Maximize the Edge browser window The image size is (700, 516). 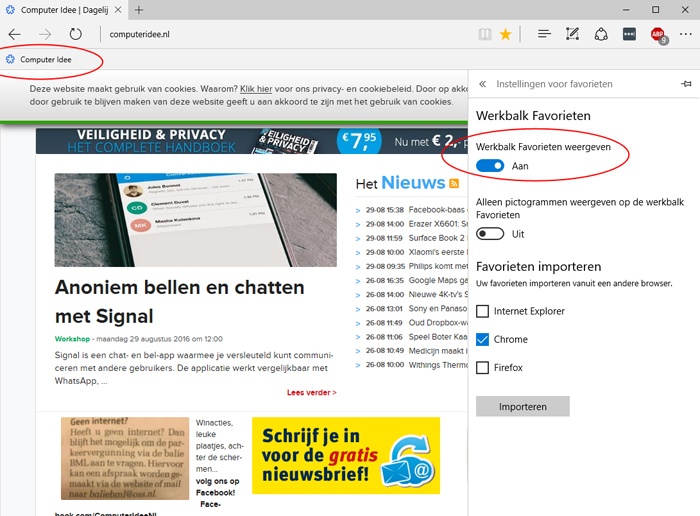[655, 9]
